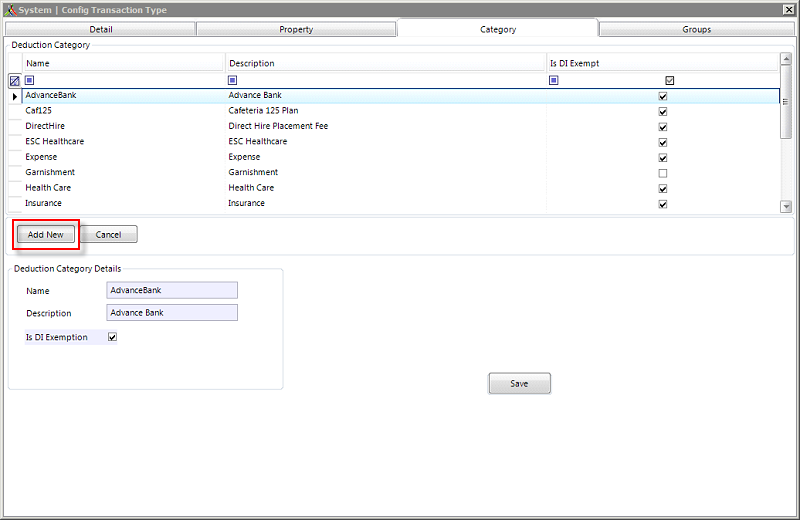Viewport: 800px width, 520px height.
Task: Select the Garnishment name cell
Action: [x=123, y=172]
